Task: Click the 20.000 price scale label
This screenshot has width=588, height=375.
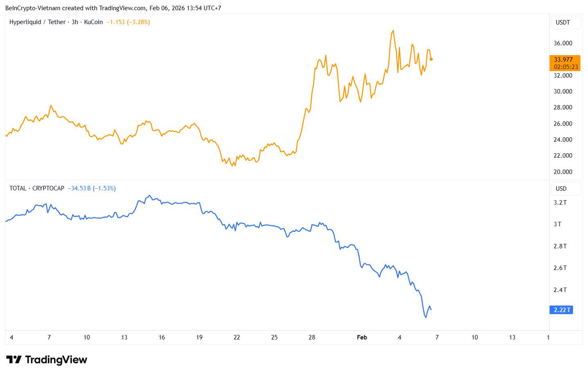Action: [x=563, y=172]
